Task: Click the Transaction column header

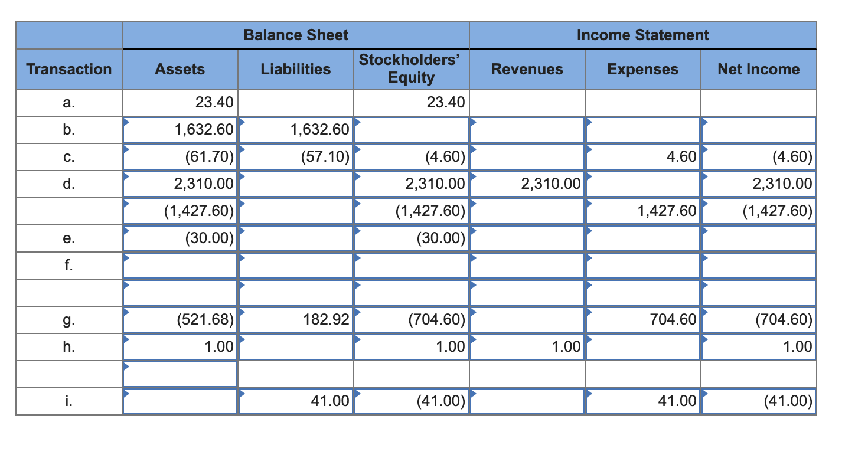Action: [x=69, y=69]
